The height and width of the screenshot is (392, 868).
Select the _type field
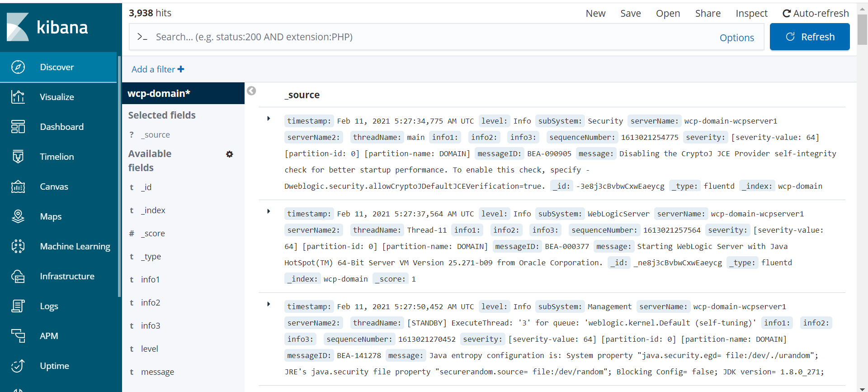coord(151,257)
